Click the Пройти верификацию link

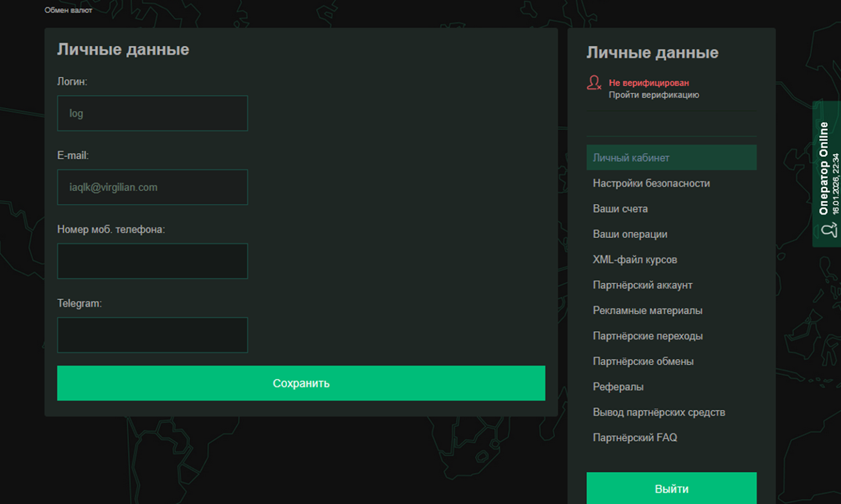click(653, 95)
